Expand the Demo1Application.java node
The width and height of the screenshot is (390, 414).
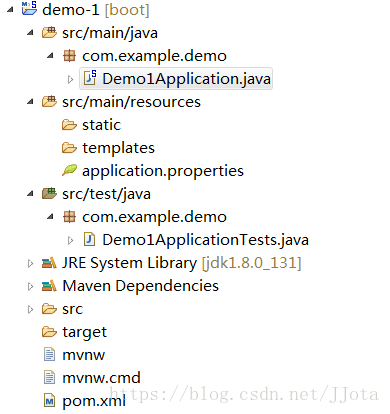70,79
